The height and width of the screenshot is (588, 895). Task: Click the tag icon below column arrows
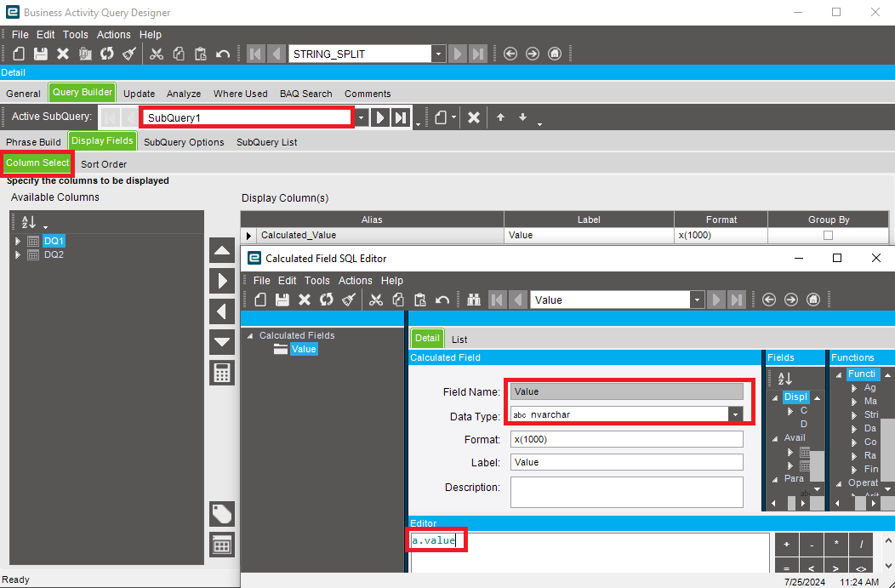(x=222, y=514)
